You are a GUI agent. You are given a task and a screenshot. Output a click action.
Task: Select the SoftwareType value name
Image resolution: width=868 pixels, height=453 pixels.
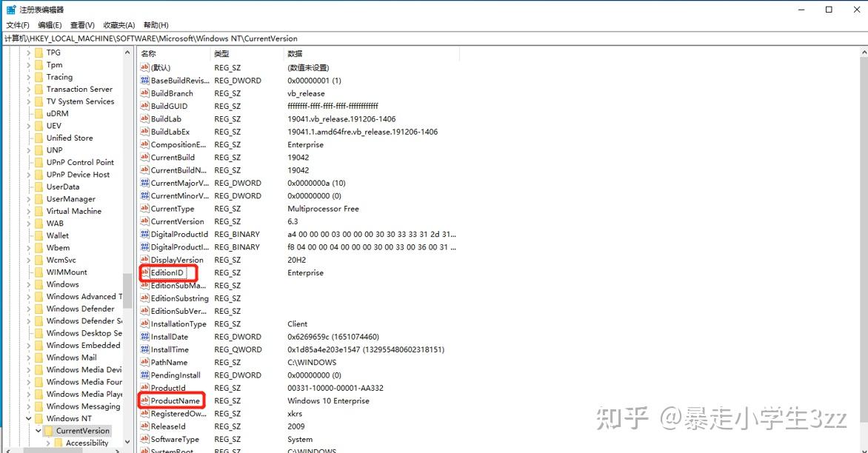pyautogui.click(x=175, y=439)
